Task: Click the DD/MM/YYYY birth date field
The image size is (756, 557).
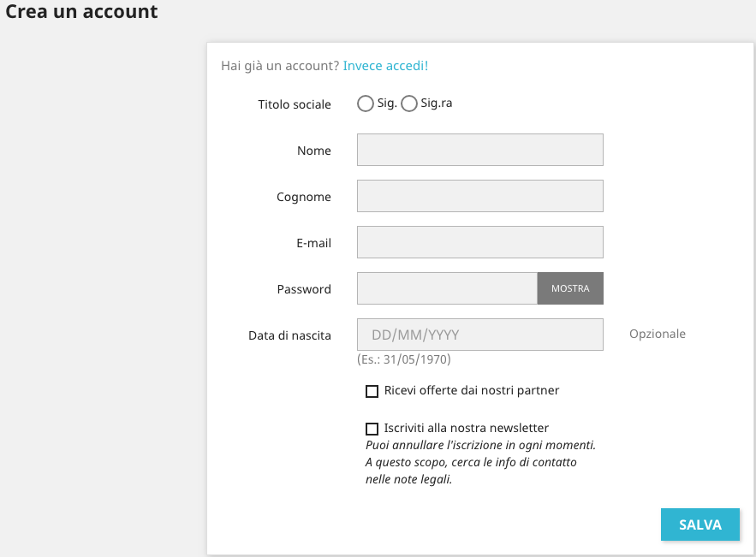Action: click(x=479, y=335)
